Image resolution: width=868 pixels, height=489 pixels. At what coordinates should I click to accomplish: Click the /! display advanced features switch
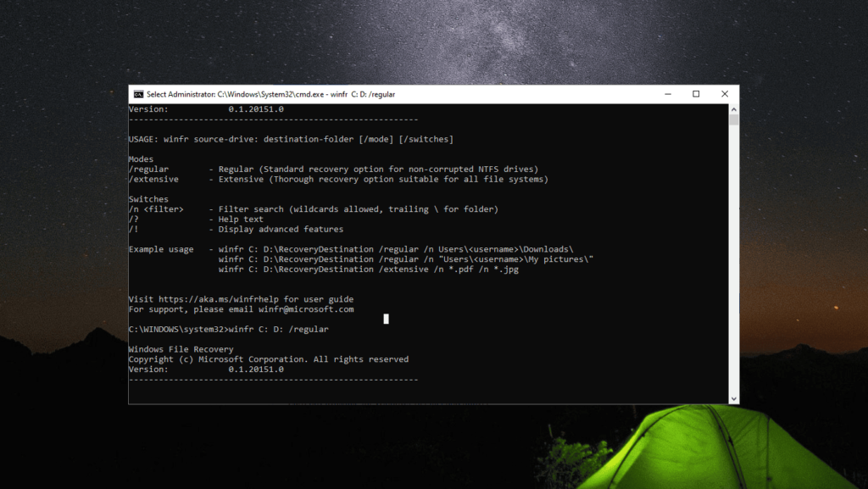(x=133, y=230)
